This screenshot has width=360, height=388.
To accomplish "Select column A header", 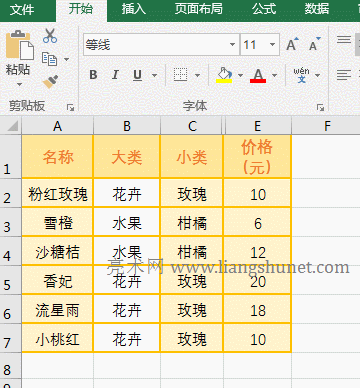I will pos(58,126).
